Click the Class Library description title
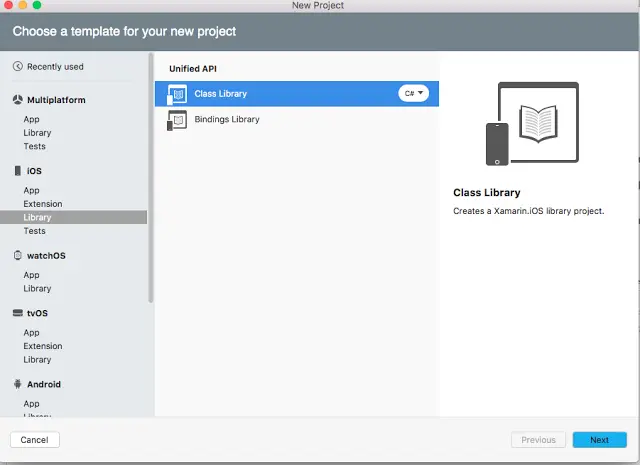This screenshot has height=465, width=640. coord(487,192)
